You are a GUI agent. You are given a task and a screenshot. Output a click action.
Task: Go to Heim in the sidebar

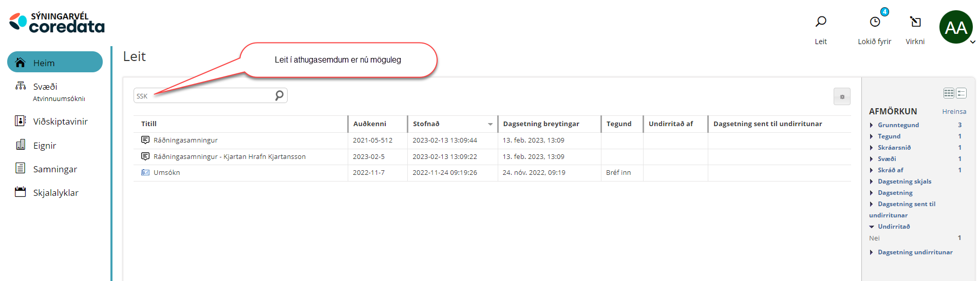[54, 63]
